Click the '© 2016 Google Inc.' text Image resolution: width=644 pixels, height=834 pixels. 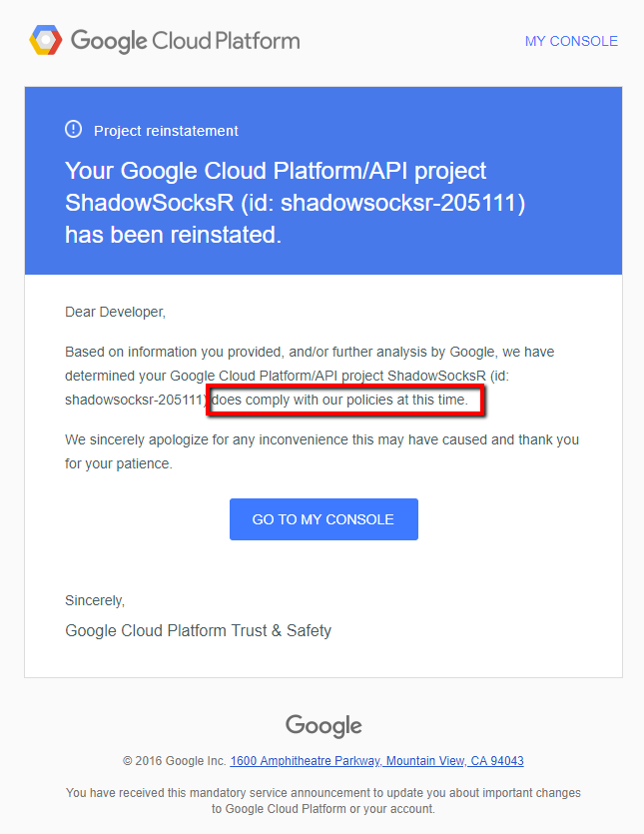(x=175, y=761)
